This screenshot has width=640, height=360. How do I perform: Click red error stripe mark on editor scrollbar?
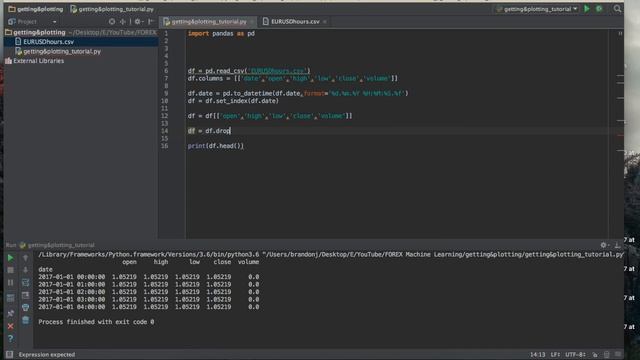[620, 135]
